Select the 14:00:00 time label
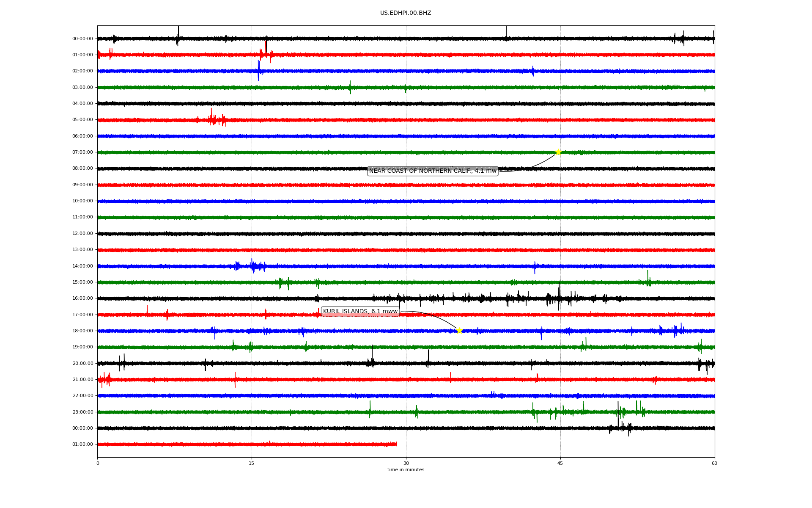The height and width of the screenshot is (508, 812). [82, 266]
